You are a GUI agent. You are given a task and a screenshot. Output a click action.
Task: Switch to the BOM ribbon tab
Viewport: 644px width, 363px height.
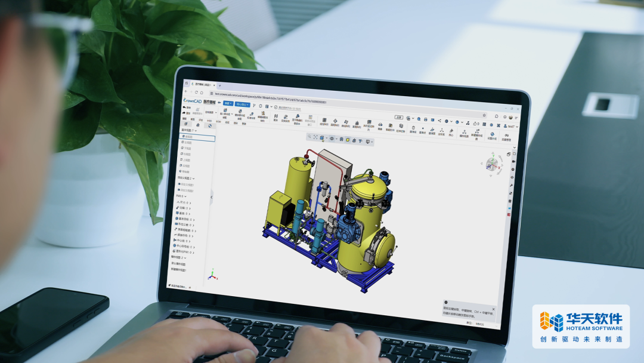218,122
